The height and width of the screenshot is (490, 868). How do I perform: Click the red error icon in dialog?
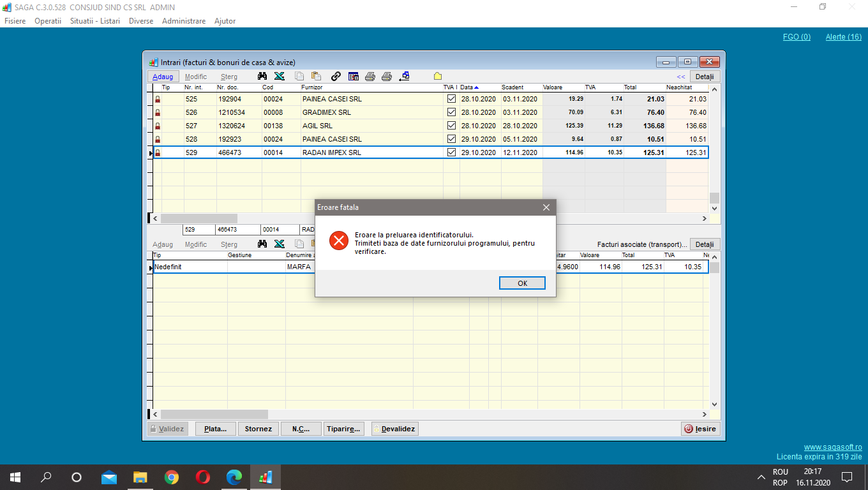point(338,240)
